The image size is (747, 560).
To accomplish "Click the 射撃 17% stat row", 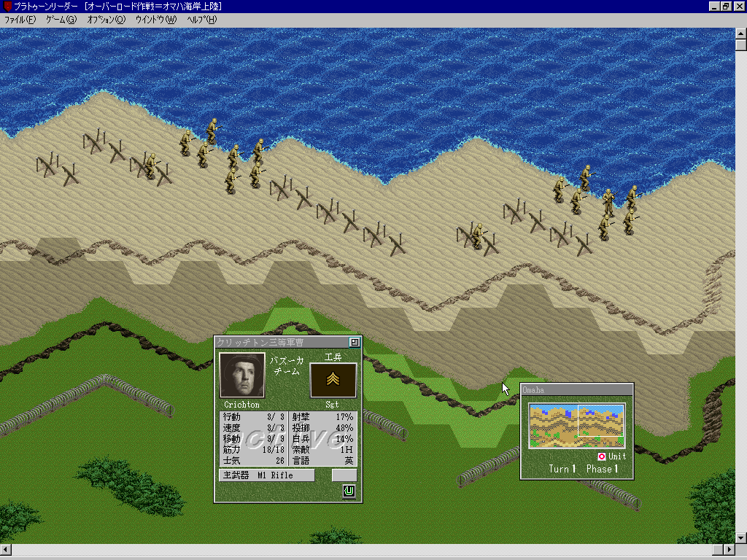I will pyautogui.click(x=322, y=417).
